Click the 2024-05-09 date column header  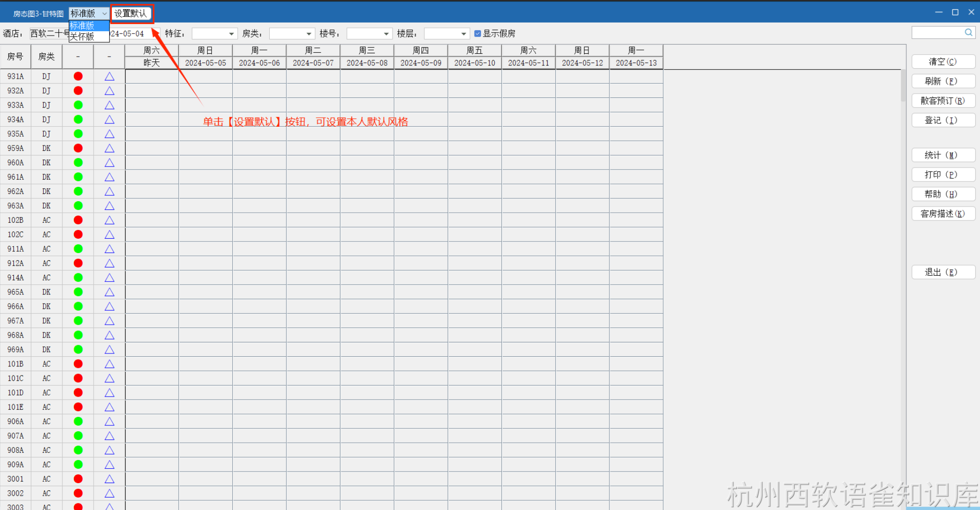coord(421,63)
